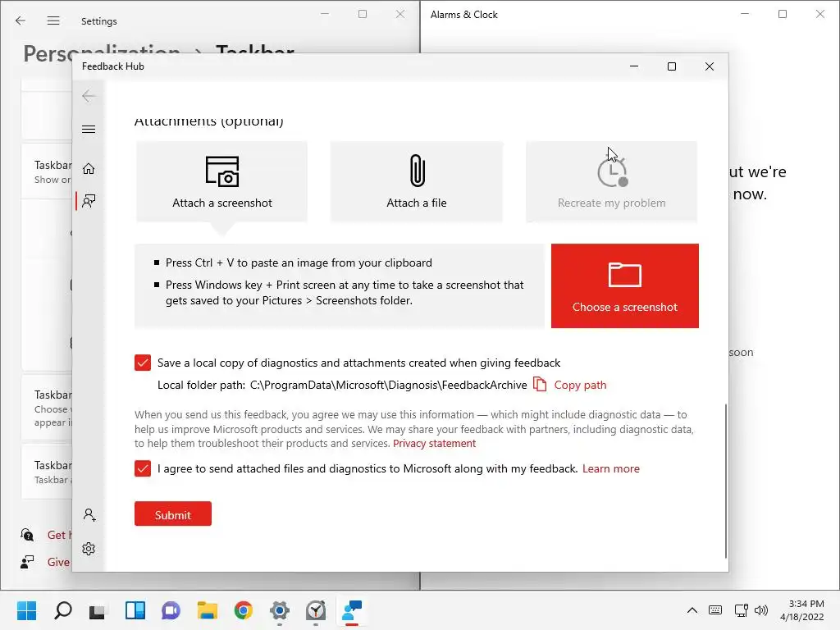Viewport: 840px width, 630px height.
Task: Close the Alarms & Clock window
Action: [819, 15]
